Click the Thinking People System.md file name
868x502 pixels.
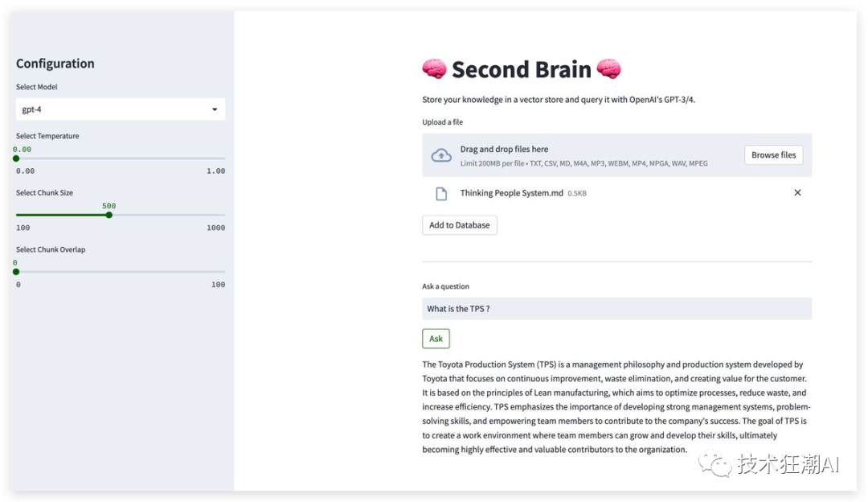coord(511,193)
